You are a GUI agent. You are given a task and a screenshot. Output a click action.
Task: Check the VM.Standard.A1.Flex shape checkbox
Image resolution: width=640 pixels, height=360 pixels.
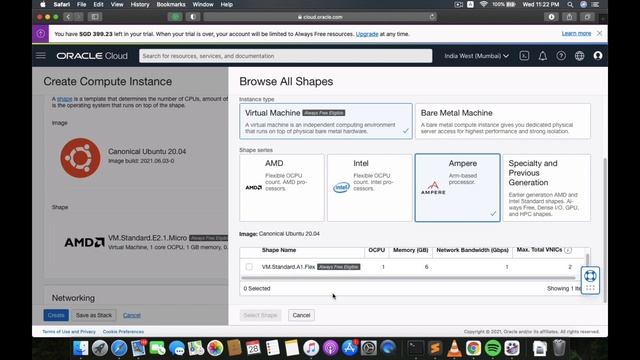(x=249, y=267)
